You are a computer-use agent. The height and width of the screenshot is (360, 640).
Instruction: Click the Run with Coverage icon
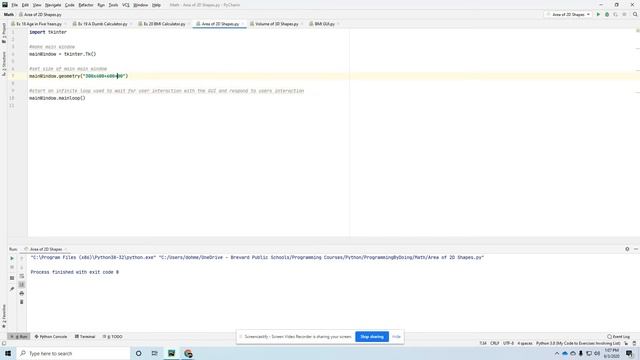616,14
